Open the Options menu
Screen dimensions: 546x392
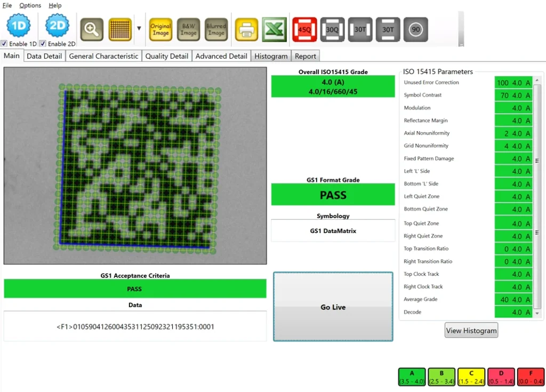tap(30, 5)
